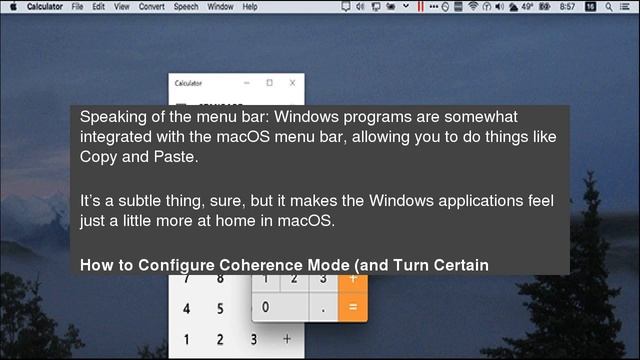The image size is (640, 360).
Task: Click the AirPlay display icon in menu bar
Action: point(346,7)
